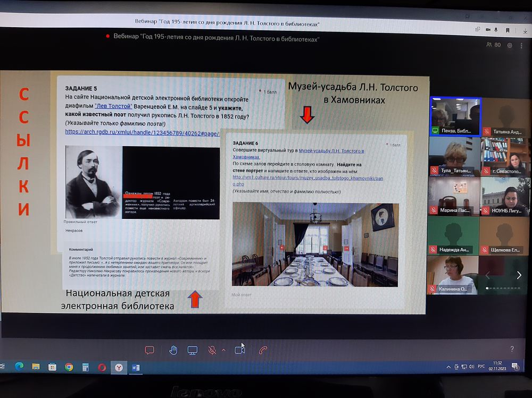Open network status tray icon
This screenshot has width=532, height=398.
coord(464,367)
